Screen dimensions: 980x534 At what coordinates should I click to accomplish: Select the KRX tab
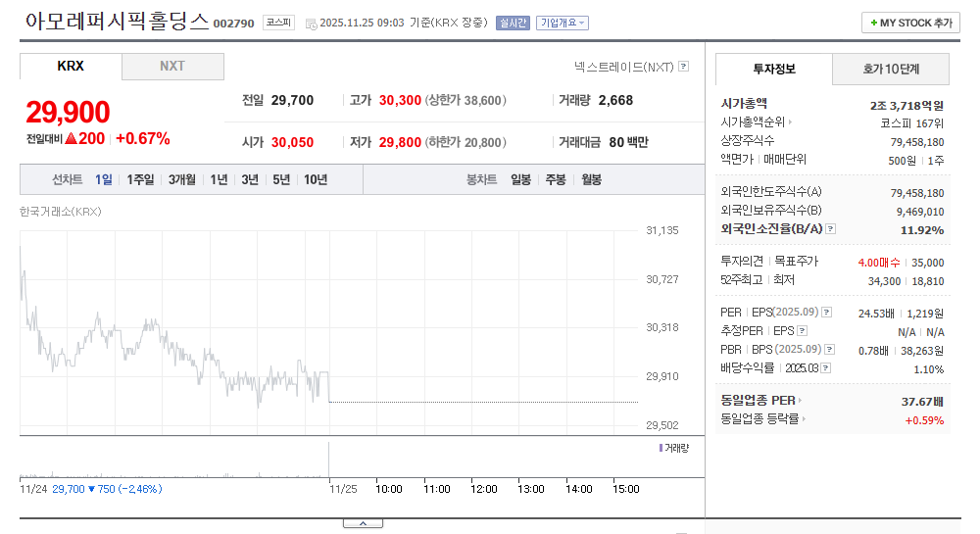(71, 67)
